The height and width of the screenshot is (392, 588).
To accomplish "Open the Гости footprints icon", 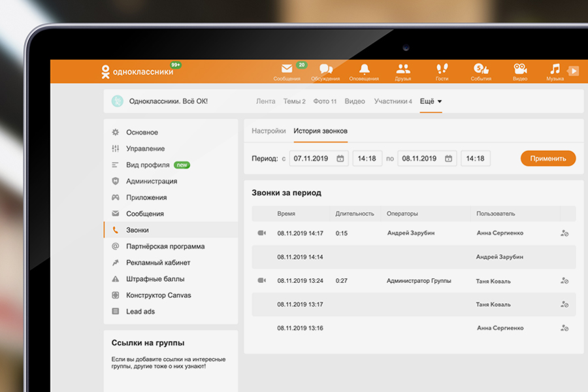I will tap(442, 69).
